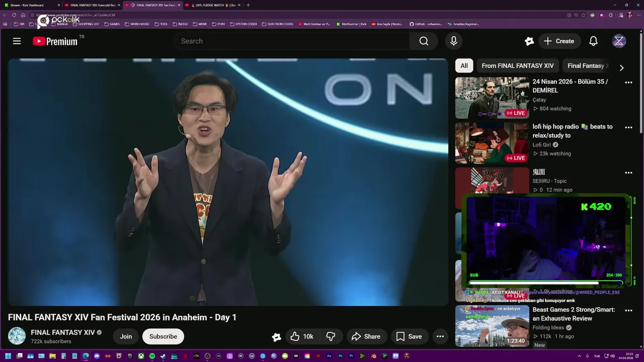Open the SHOPPING LIST bookmarks folder

tap(86, 24)
